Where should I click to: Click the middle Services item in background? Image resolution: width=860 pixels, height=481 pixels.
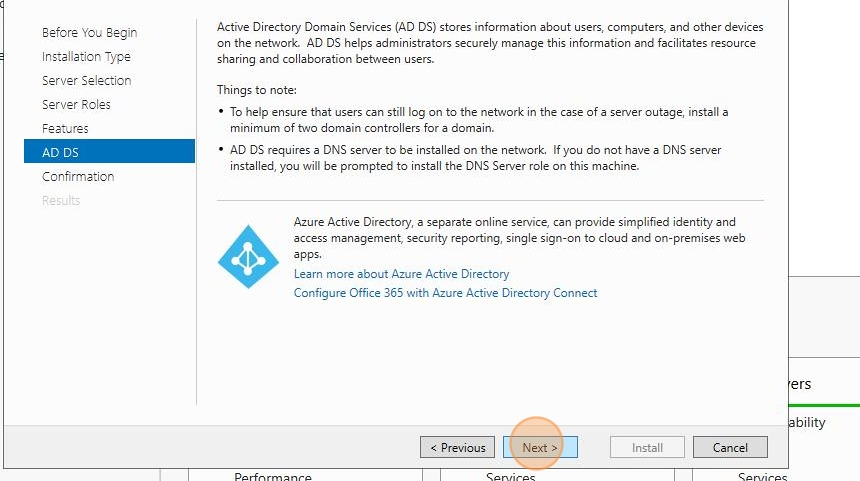click(510, 476)
